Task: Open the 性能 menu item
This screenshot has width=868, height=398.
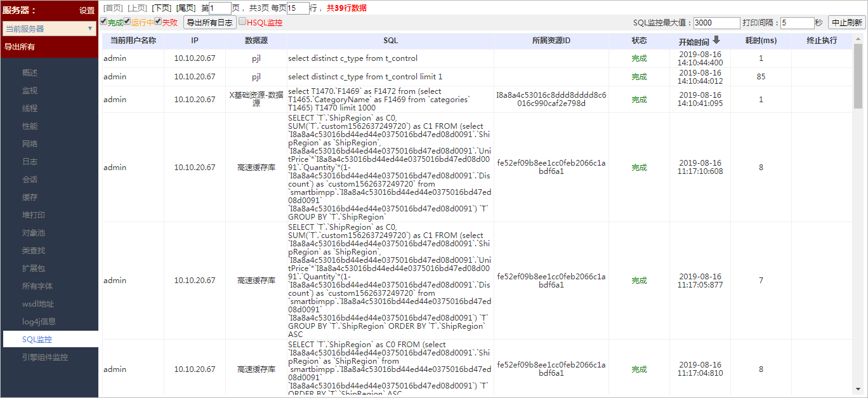Action: coord(30,126)
